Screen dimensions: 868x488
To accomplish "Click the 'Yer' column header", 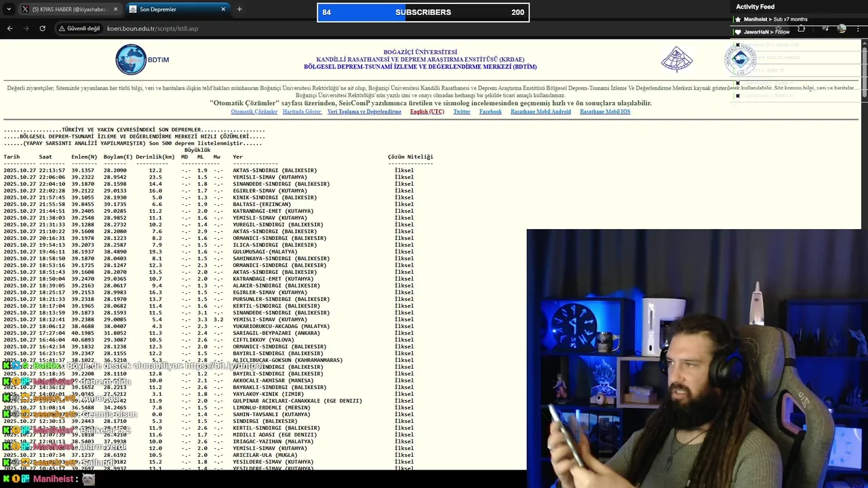I will pos(237,157).
